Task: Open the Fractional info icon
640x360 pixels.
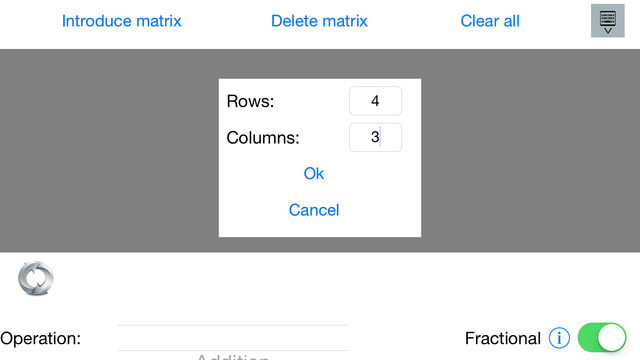Action: click(559, 338)
